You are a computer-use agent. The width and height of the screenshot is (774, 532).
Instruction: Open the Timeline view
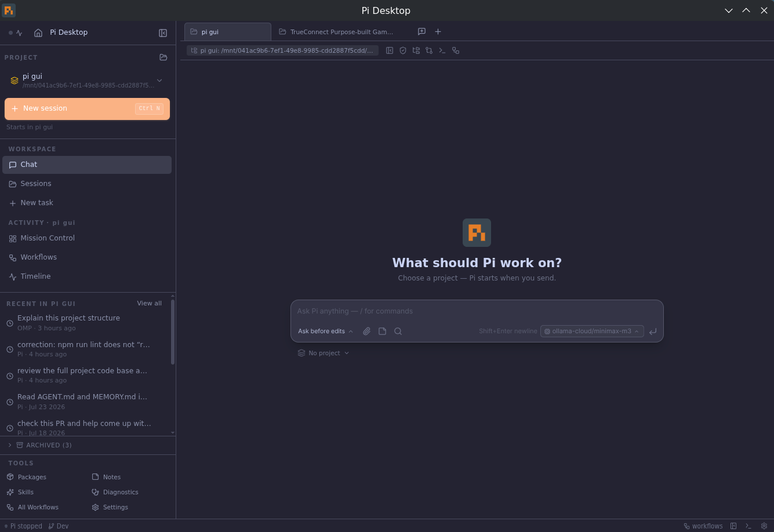87,276
